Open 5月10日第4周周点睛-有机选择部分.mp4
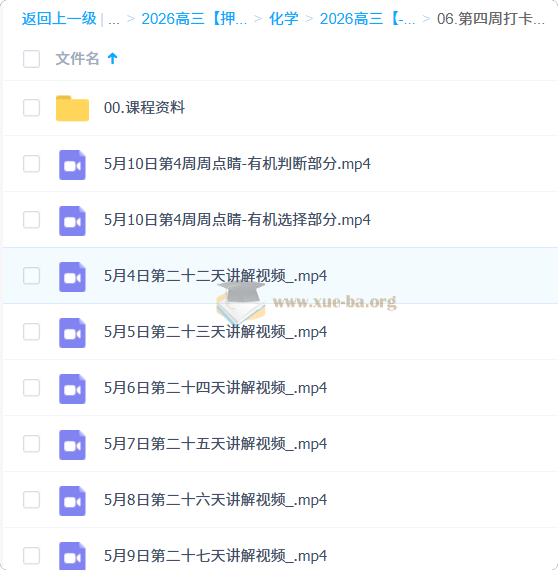 237,220
